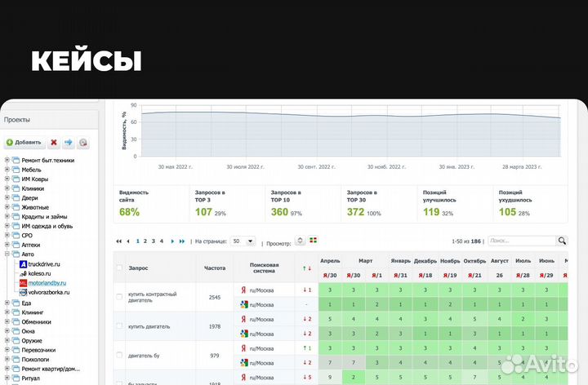The width and height of the screenshot is (588, 385).
Task: Open page 3 in pagination
Action: (x=154, y=241)
